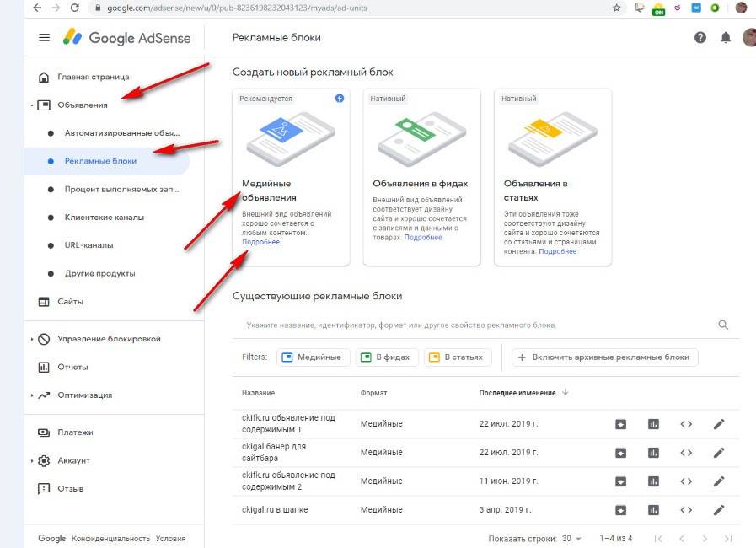Click the help question mark icon
The width and height of the screenshot is (756, 548).
pos(700,38)
